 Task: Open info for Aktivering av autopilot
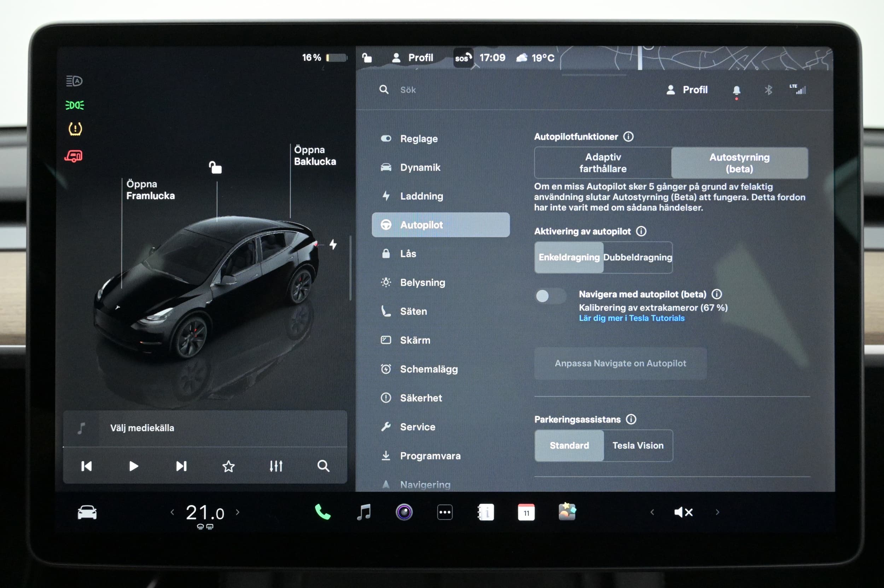point(641,231)
